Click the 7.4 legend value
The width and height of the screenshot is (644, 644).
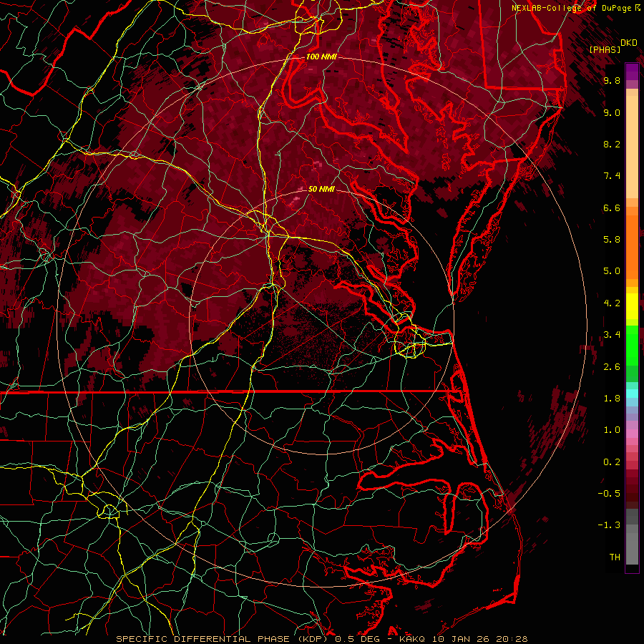click(612, 176)
